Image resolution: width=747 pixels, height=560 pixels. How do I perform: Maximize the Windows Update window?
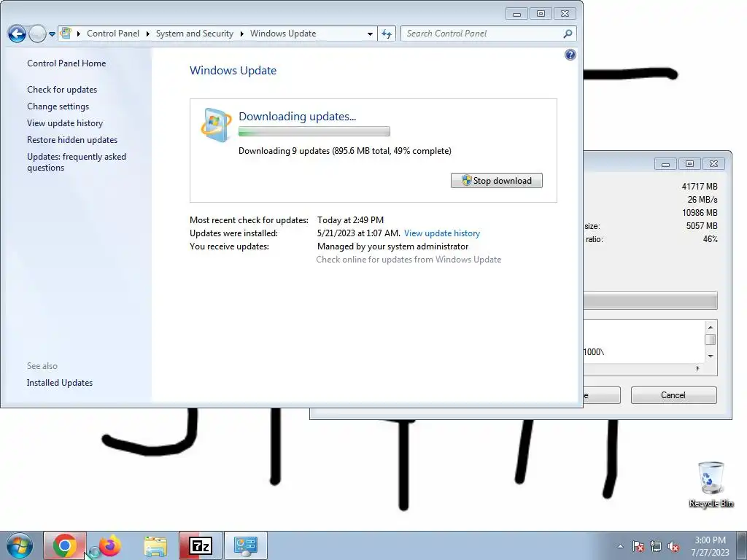tap(541, 14)
